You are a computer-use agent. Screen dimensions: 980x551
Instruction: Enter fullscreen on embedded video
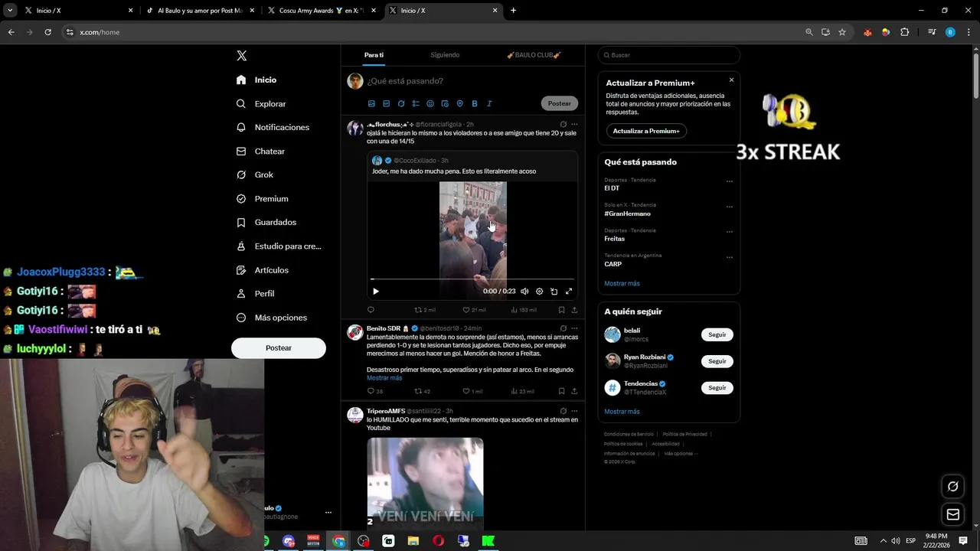[x=569, y=291]
